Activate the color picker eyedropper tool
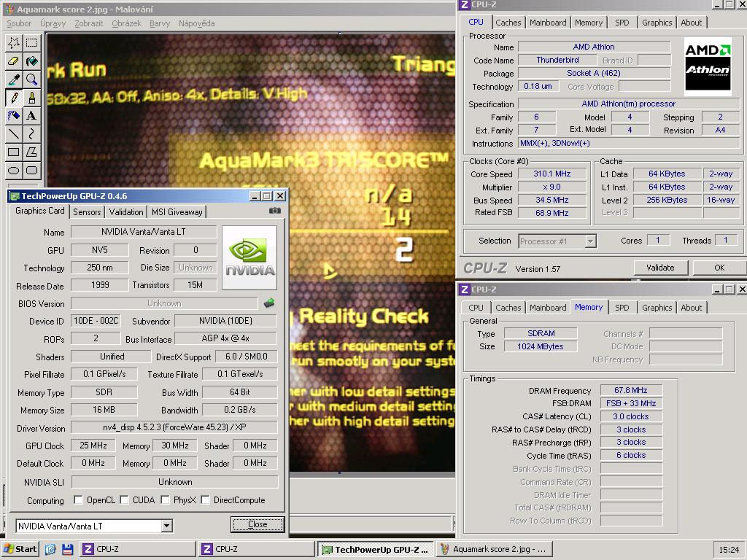The width and height of the screenshot is (747, 560). 14,79
